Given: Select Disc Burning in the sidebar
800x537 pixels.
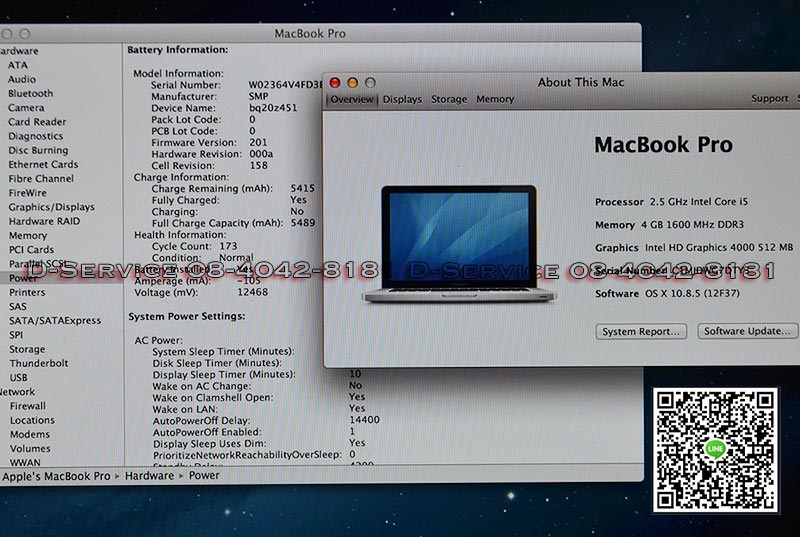Looking at the screenshot, I should pyautogui.click(x=38, y=150).
